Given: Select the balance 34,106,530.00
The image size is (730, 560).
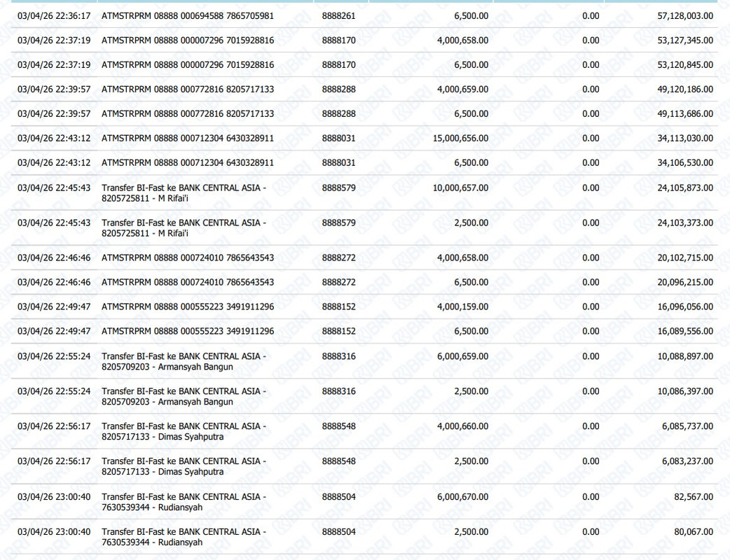Looking at the screenshot, I should coord(685,163).
